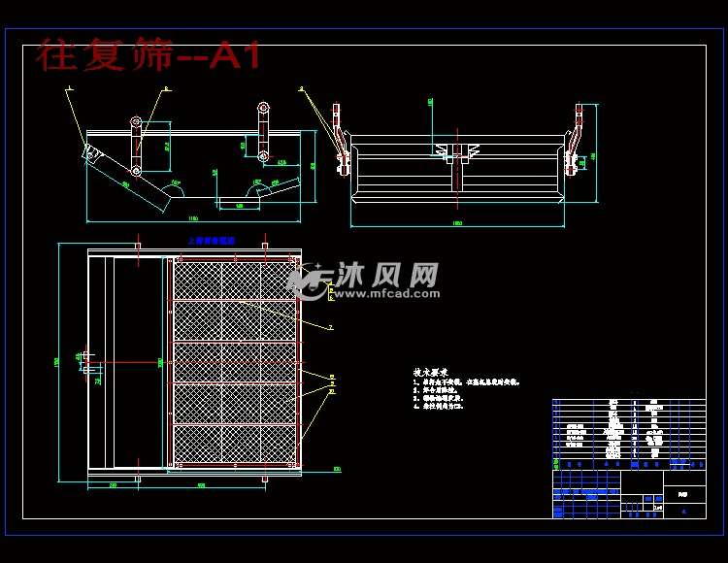Click callout number 7 beside the mesh

(331, 328)
